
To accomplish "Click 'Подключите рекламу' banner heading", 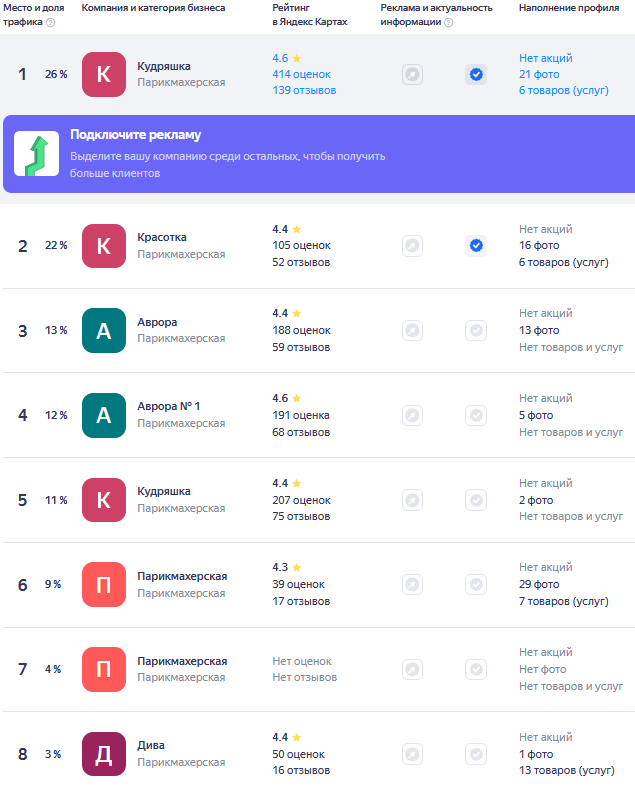I will click(x=135, y=135).
